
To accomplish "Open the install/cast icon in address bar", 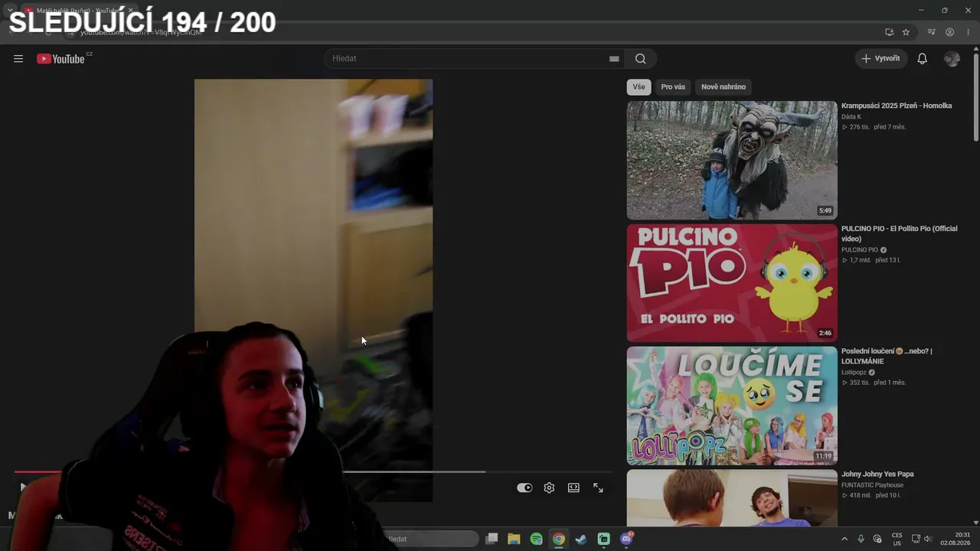I will (889, 32).
